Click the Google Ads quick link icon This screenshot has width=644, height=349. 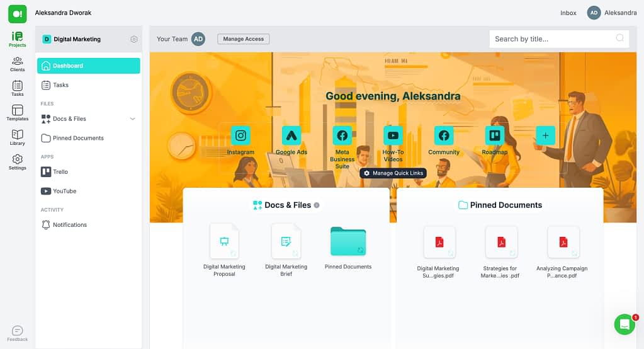click(x=291, y=135)
